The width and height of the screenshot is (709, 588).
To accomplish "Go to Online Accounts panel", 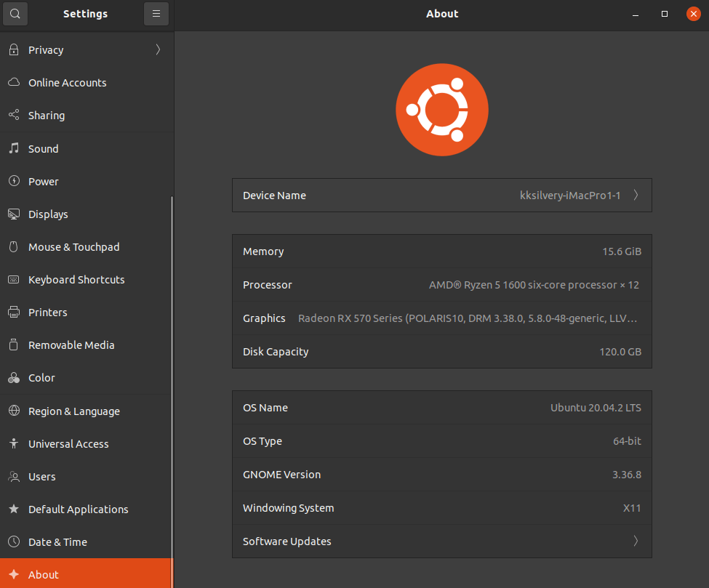I will pyautogui.click(x=87, y=83).
